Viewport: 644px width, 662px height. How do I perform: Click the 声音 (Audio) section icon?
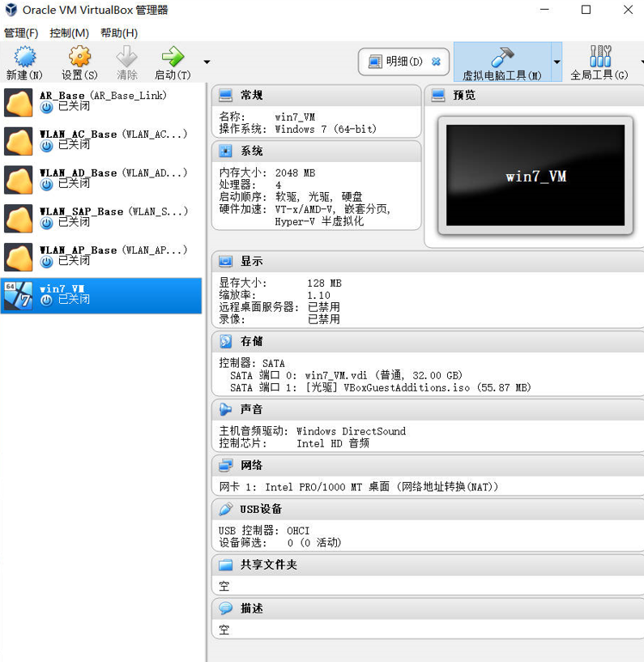click(x=226, y=410)
